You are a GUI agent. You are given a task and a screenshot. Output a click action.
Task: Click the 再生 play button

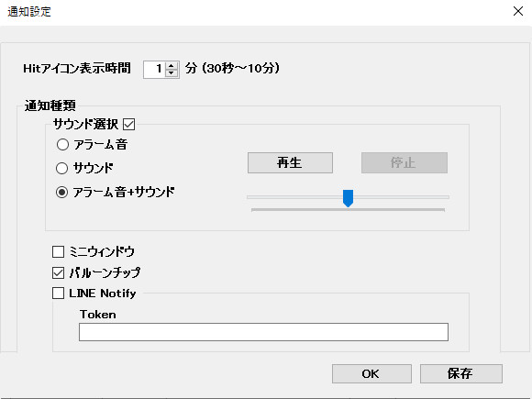(290, 163)
